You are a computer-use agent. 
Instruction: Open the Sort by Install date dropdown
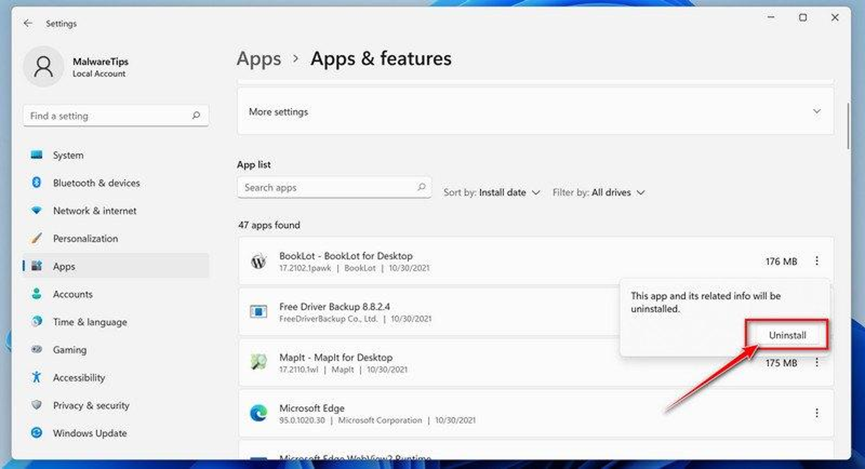(x=492, y=193)
